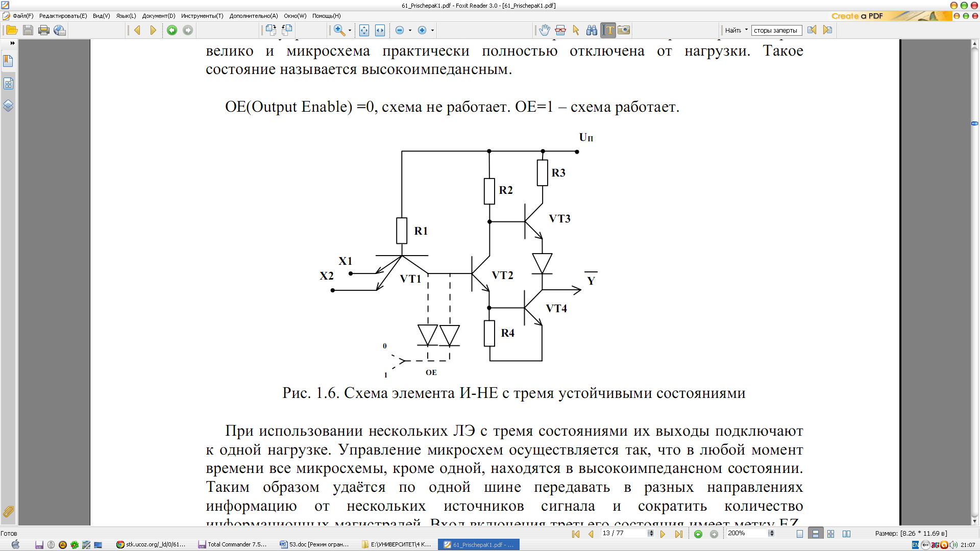Viewport: 980px width, 551px height.
Task: Click the Save diskette icon
Action: click(28, 30)
